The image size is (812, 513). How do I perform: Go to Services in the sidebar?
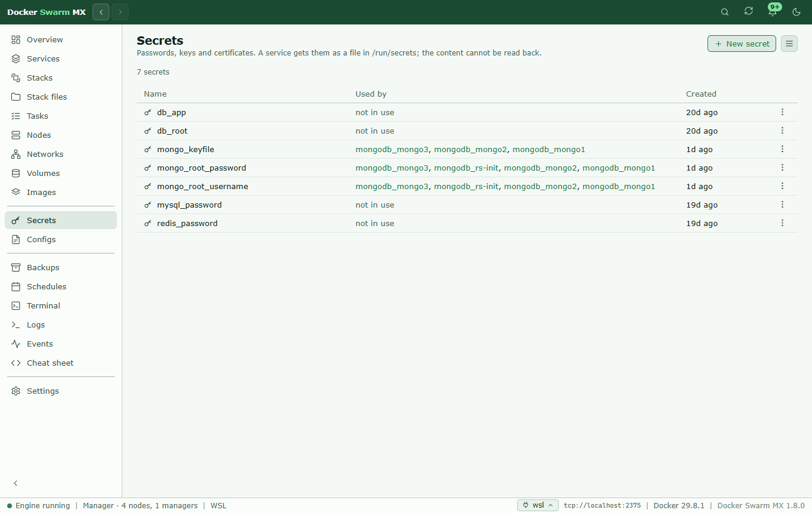coord(61,58)
